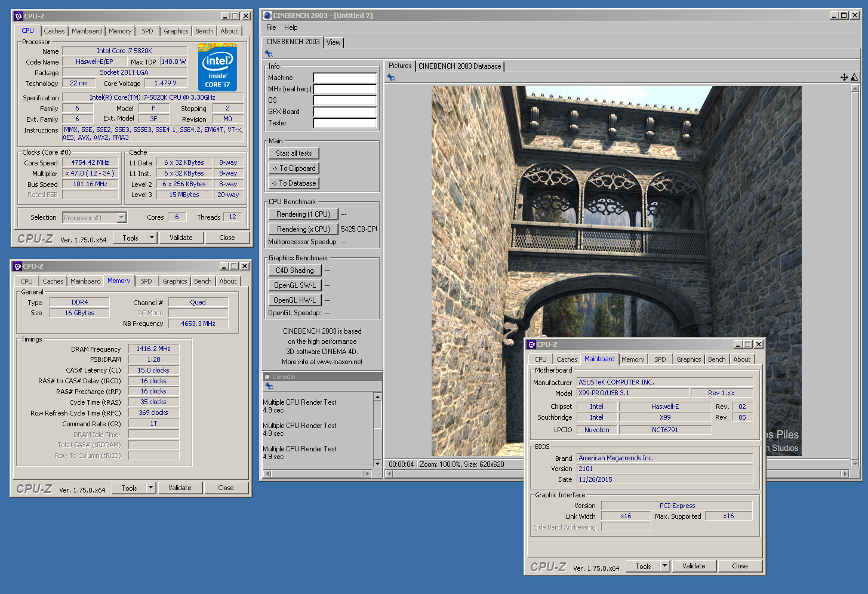Open the Processor #1 selection dropdown

(122, 218)
